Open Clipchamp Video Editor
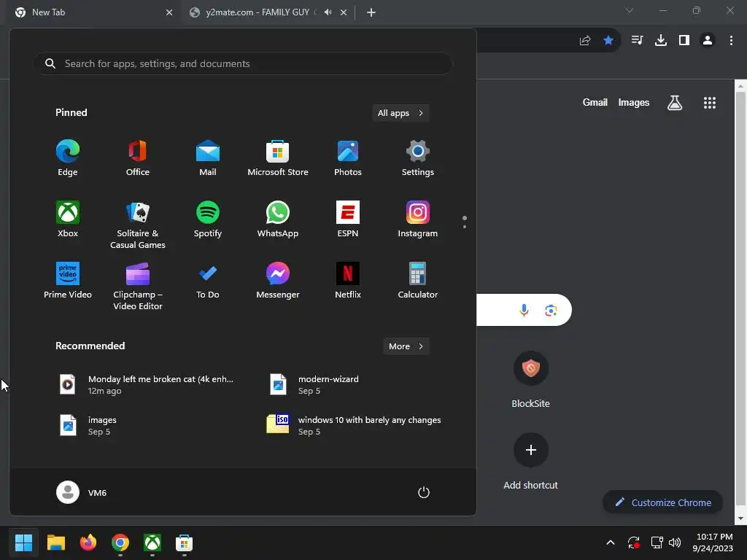Viewport: 747px width, 560px height. [138, 286]
